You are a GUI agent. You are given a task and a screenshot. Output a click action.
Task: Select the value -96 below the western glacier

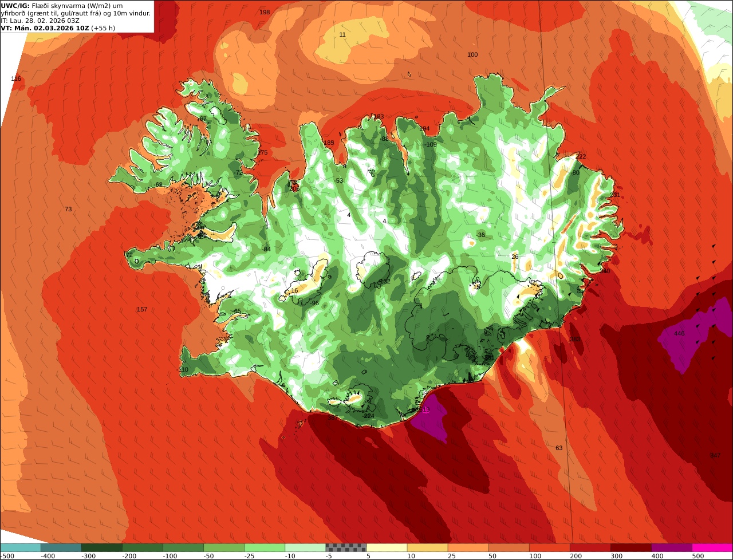point(314,303)
